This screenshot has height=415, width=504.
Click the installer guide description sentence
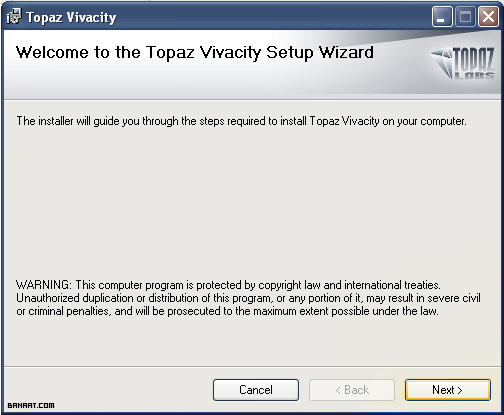click(241, 121)
